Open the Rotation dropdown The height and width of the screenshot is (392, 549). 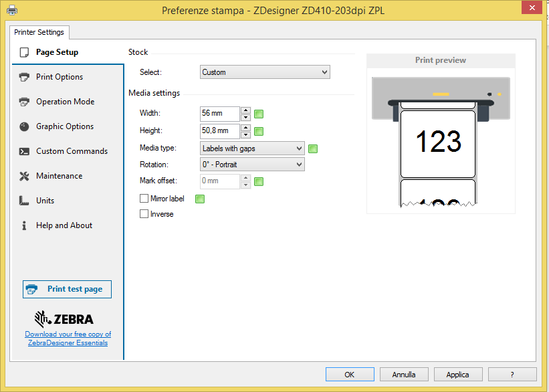[252, 165]
